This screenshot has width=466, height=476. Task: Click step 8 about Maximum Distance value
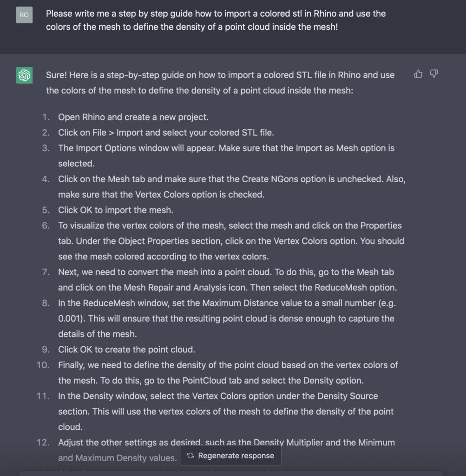coord(227,318)
